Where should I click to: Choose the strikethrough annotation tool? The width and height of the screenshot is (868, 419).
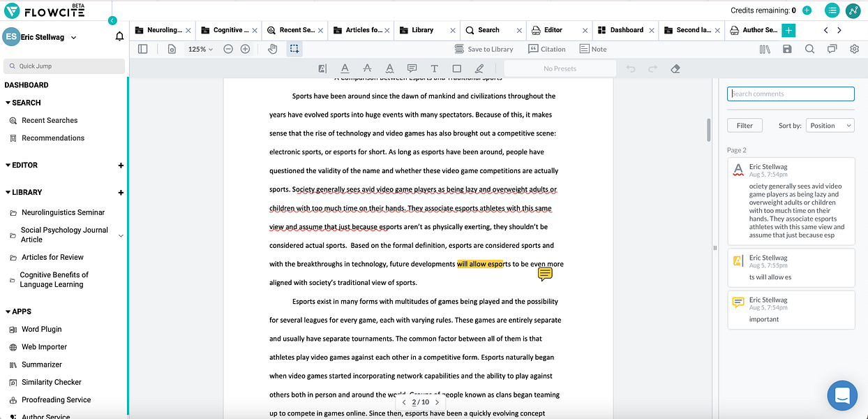point(367,68)
